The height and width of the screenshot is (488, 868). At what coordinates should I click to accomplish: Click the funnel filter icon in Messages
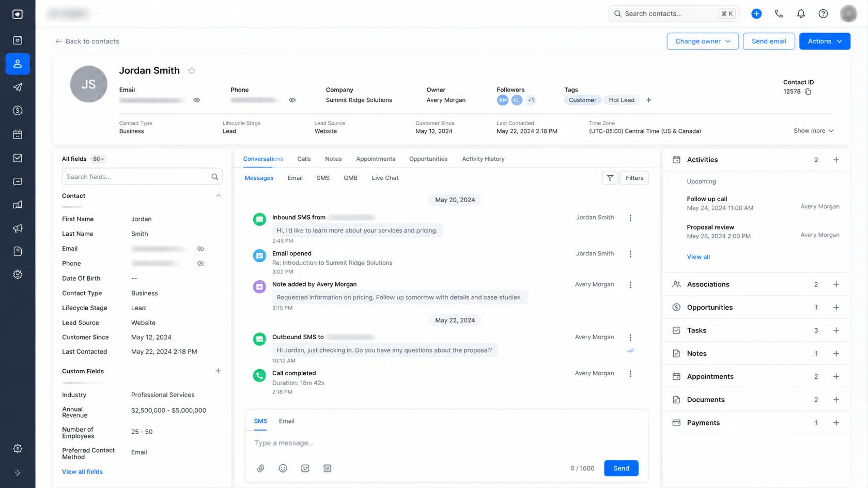point(610,178)
